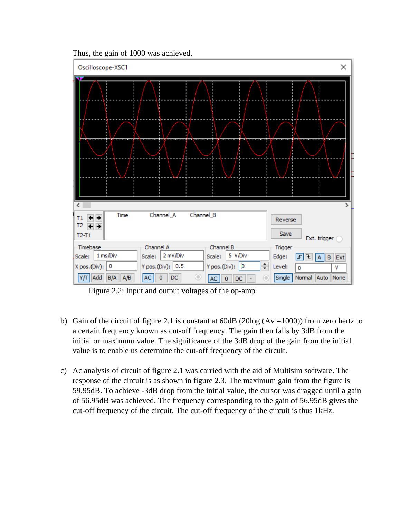
Task: Select rising edge trigger icon
Action: click(x=299, y=257)
